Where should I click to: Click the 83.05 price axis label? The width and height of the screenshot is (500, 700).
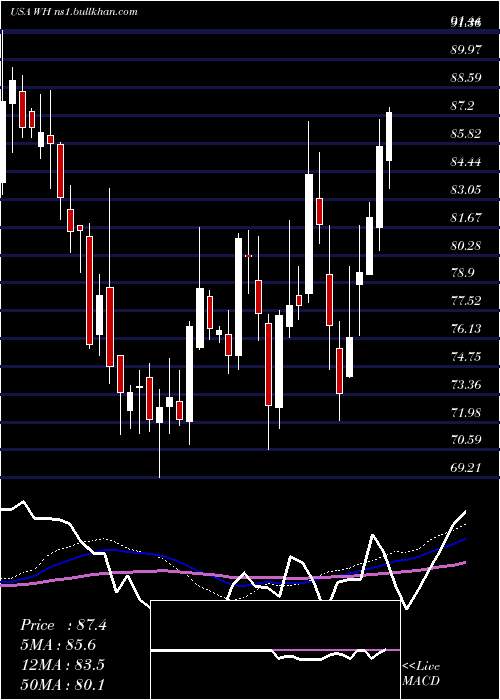coord(466,190)
